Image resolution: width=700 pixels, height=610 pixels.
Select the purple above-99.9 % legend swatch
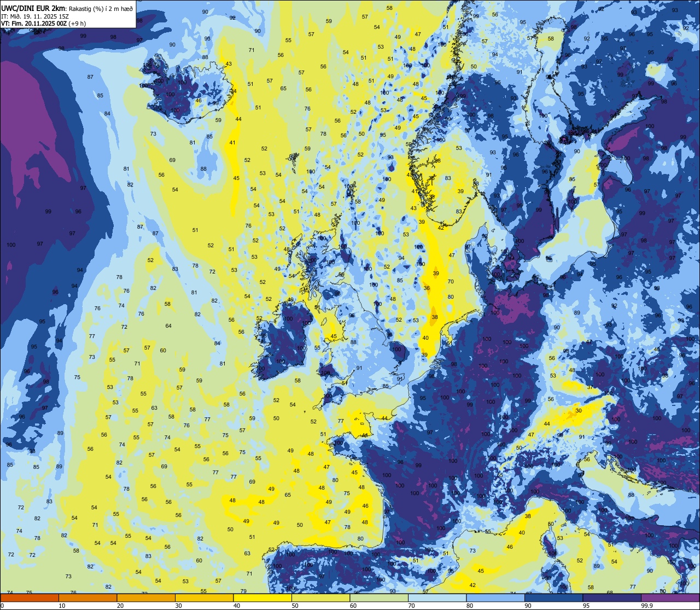tap(670, 597)
